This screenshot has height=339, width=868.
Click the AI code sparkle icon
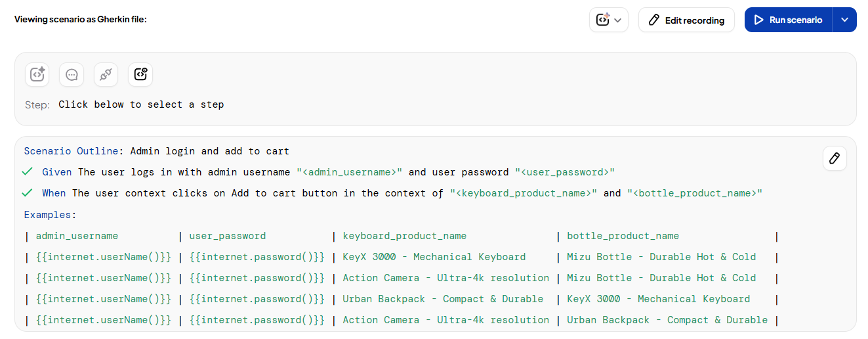(x=37, y=74)
